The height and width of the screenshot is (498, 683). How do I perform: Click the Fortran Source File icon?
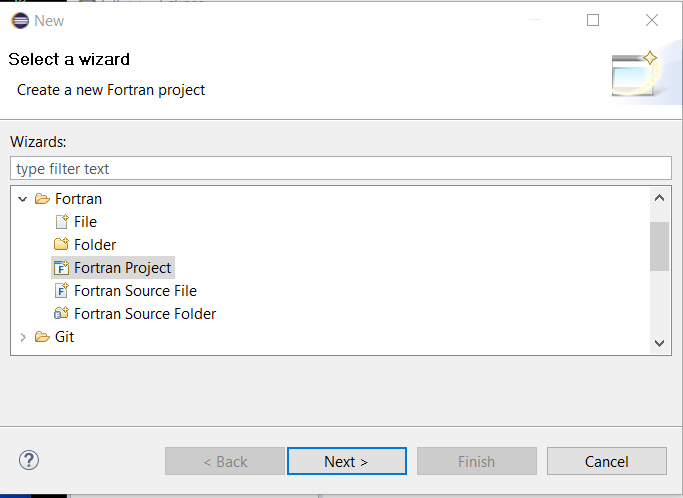tap(61, 291)
